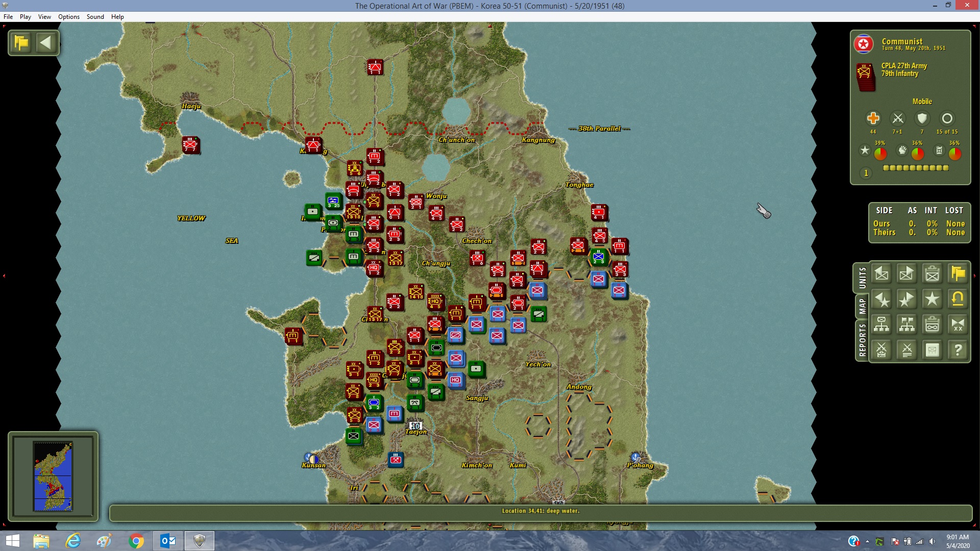Click the 39% proficiency pie indicator
Screen dimensions: 980x551
pos(880,153)
